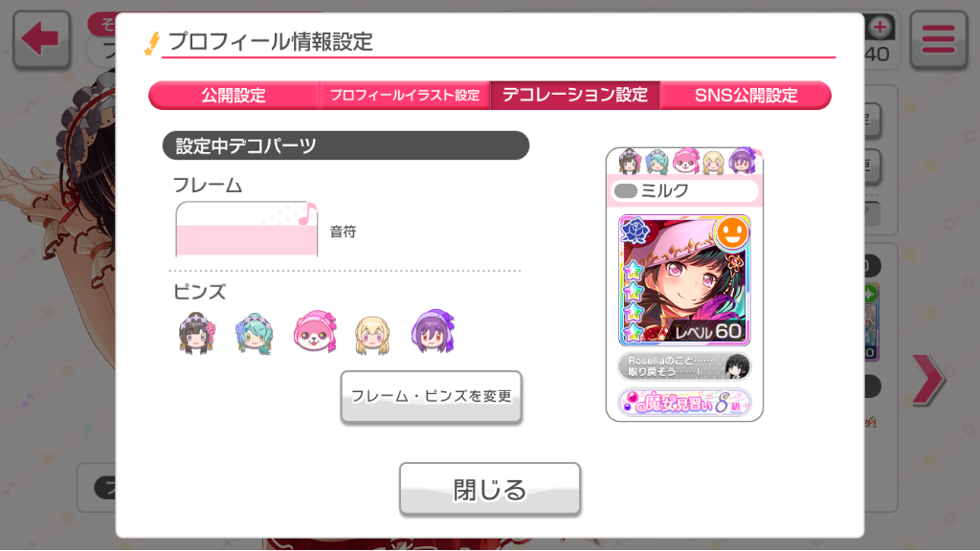
Task: Click the blue rose band emblem
Action: 635,231
